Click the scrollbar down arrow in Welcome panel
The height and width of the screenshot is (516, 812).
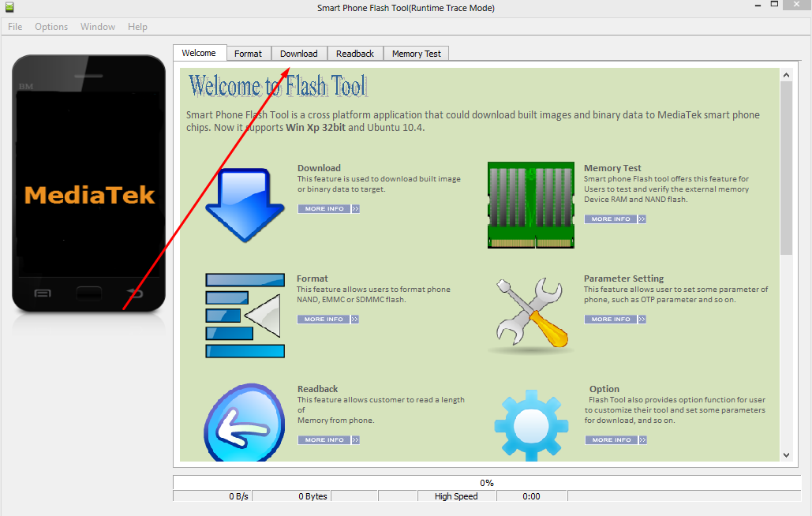coord(786,454)
